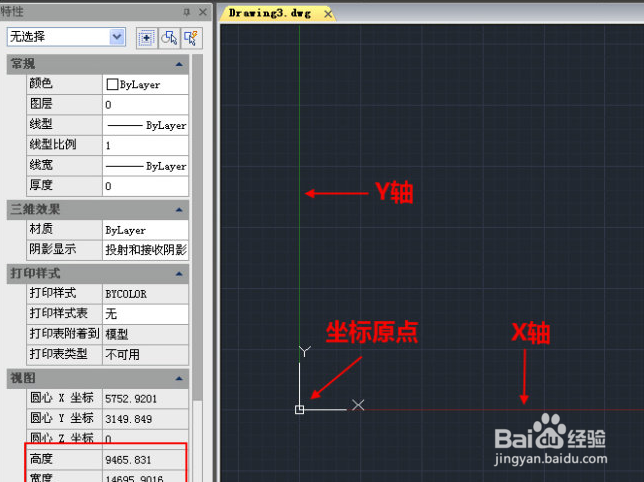The width and height of the screenshot is (644, 482).
Task: Select the 阴影显示 value 投射和接收阴影
Action: pyautogui.click(x=145, y=250)
